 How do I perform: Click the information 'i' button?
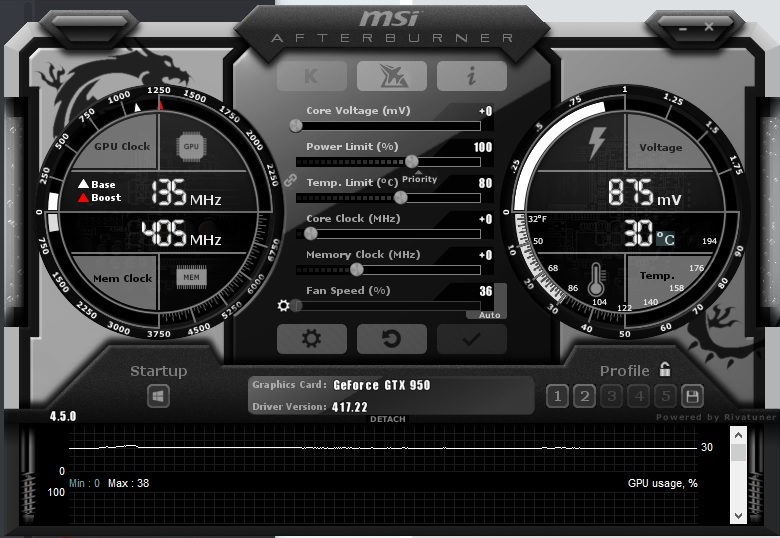coord(471,76)
